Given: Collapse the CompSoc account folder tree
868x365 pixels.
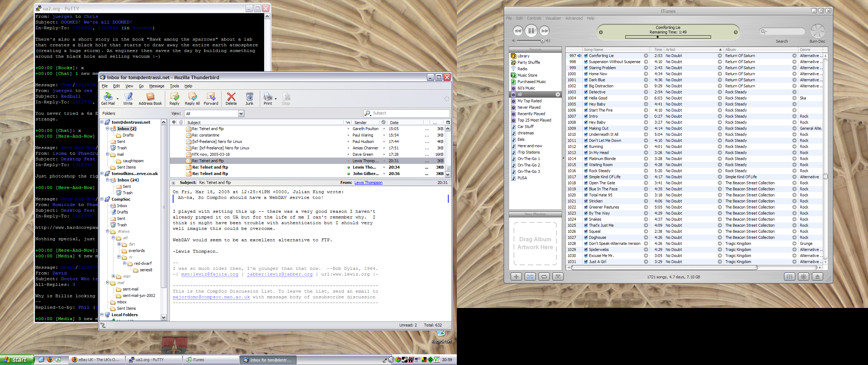Looking at the screenshot, I should 102,199.
